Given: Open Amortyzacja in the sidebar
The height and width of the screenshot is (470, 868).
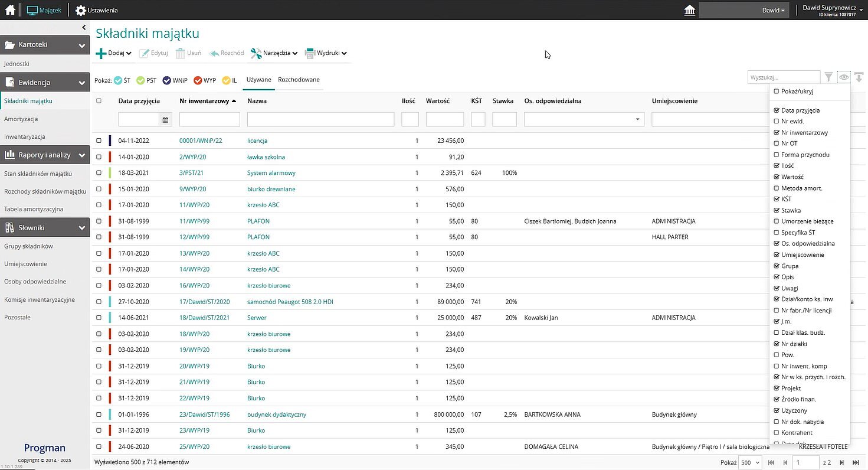Looking at the screenshot, I should pyautogui.click(x=21, y=119).
